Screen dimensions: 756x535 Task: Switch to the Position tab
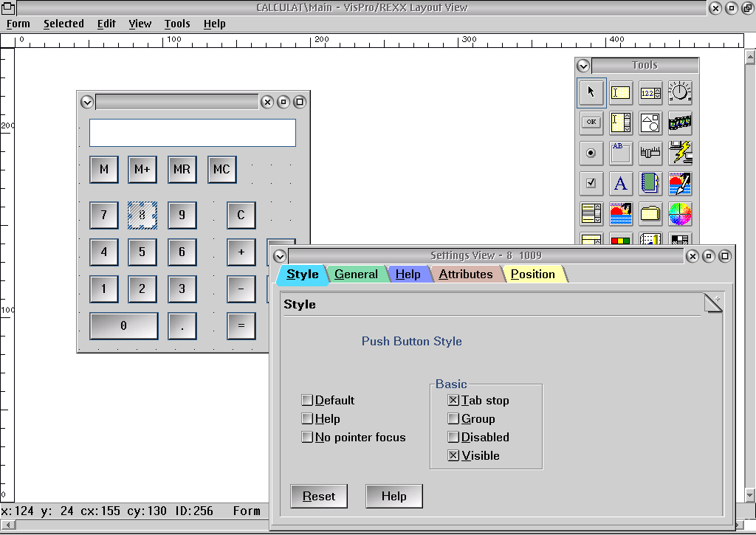(x=533, y=275)
